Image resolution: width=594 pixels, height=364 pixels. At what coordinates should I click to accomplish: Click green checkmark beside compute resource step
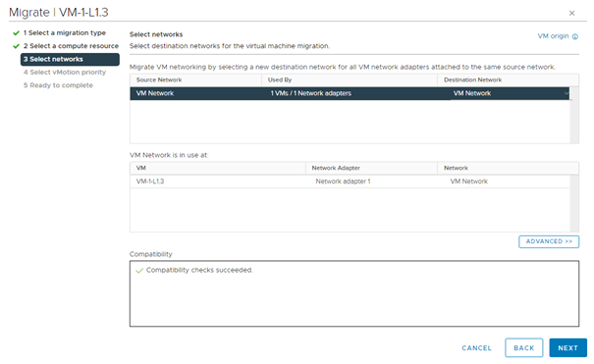coord(16,46)
